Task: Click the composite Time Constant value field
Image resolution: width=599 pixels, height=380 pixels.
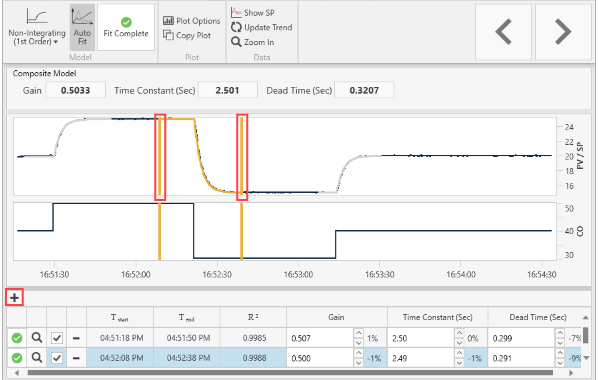Action: (227, 91)
